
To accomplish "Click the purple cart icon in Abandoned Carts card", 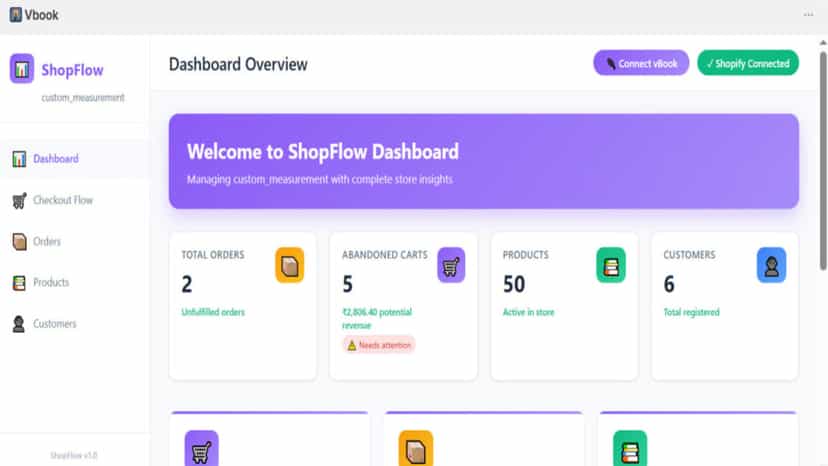I will [x=451, y=265].
